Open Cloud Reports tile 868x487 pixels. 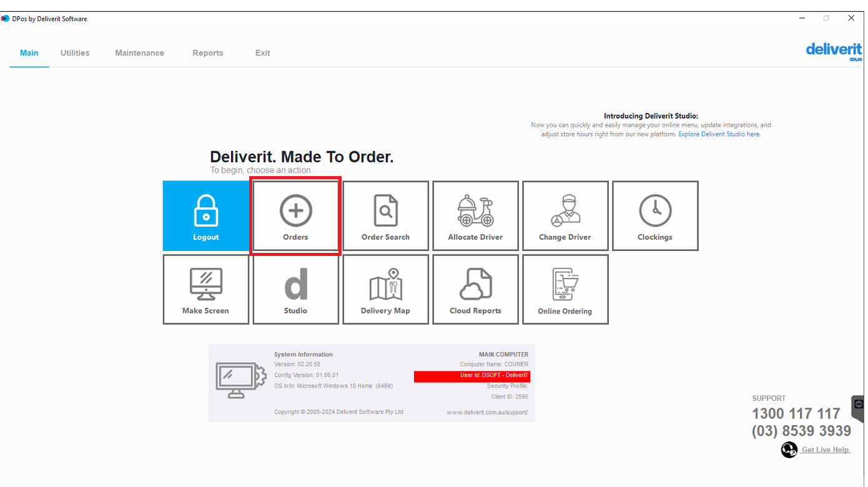click(x=475, y=290)
